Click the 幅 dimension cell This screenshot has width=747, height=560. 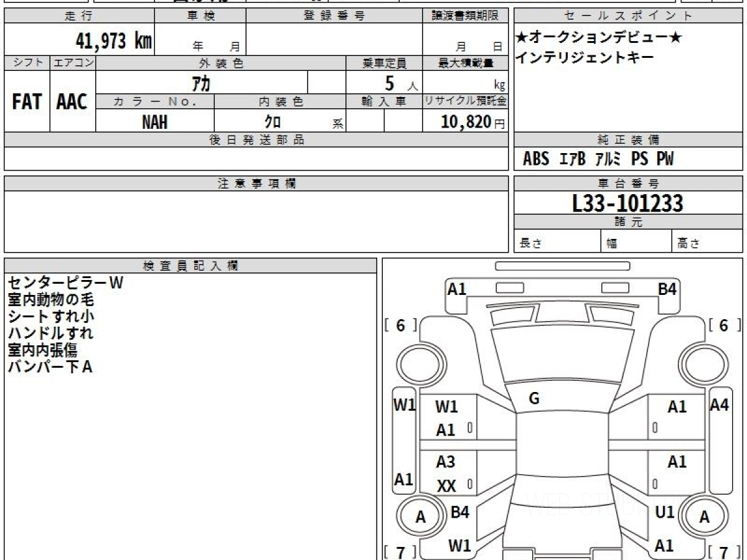pyautogui.click(x=637, y=241)
